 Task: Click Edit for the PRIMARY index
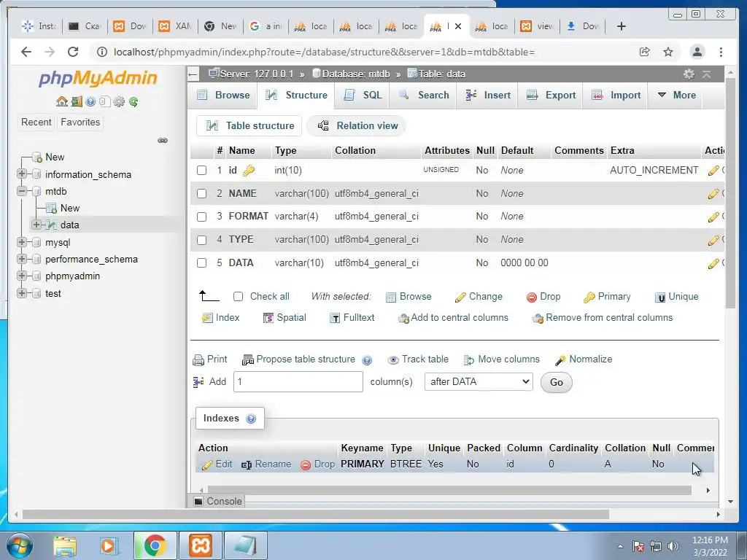coord(217,464)
